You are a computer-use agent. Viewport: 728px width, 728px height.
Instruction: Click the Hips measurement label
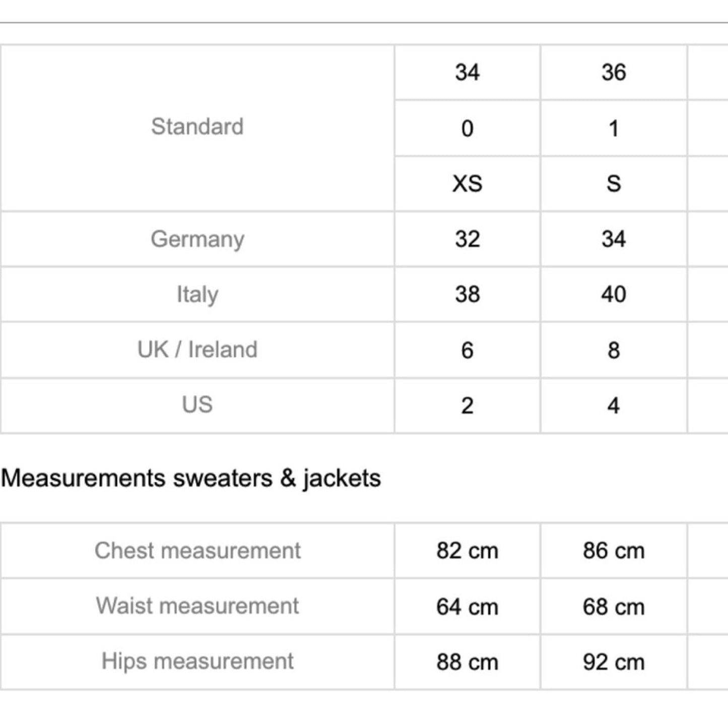coord(197,661)
